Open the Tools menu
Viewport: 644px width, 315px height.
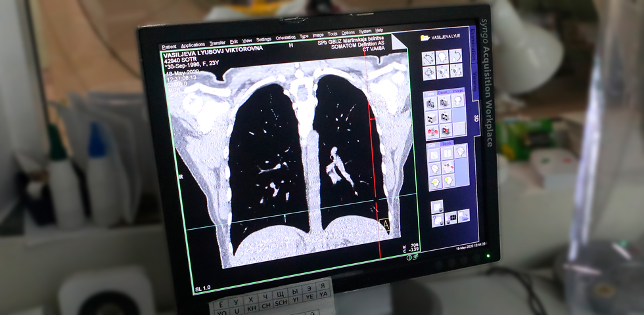coord(333,34)
